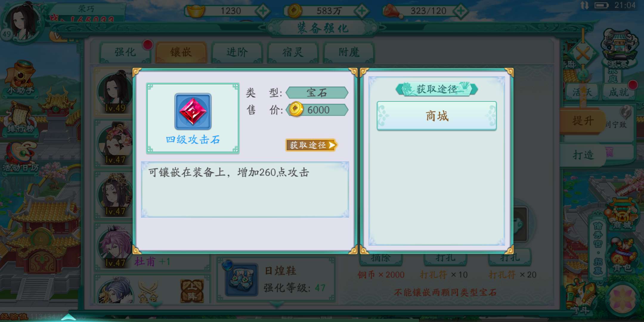The image size is (644, 322).
Task: Select the red 四级攻击石 gem icon
Action: (193, 112)
